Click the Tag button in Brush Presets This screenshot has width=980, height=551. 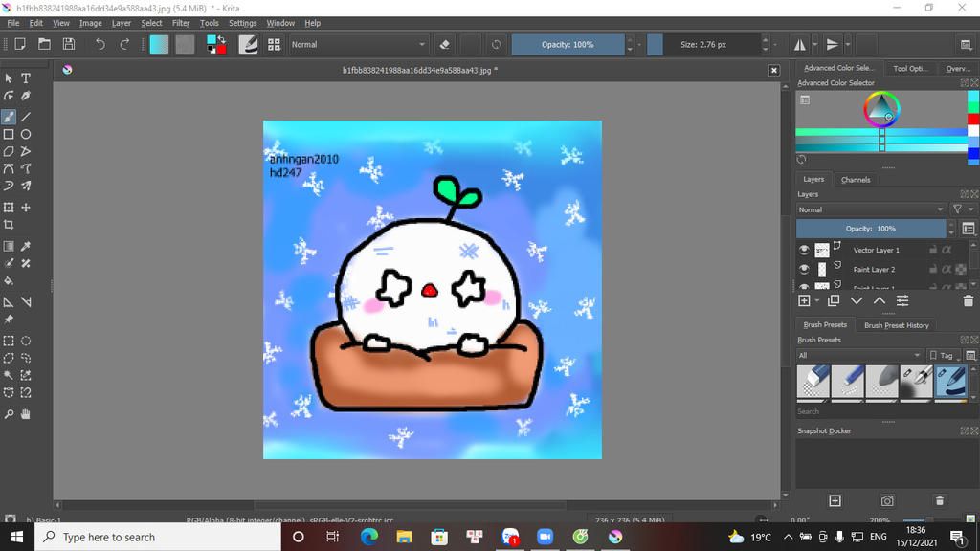(x=943, y=356)
